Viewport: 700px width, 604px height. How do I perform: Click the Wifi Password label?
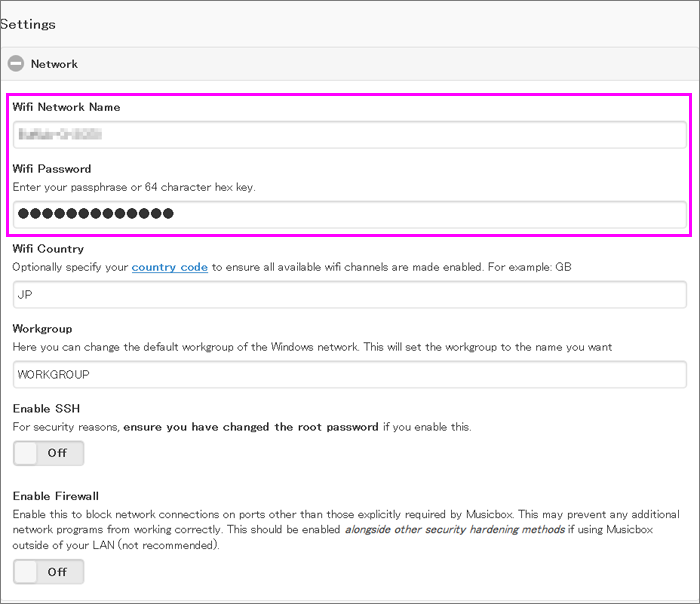52,169
